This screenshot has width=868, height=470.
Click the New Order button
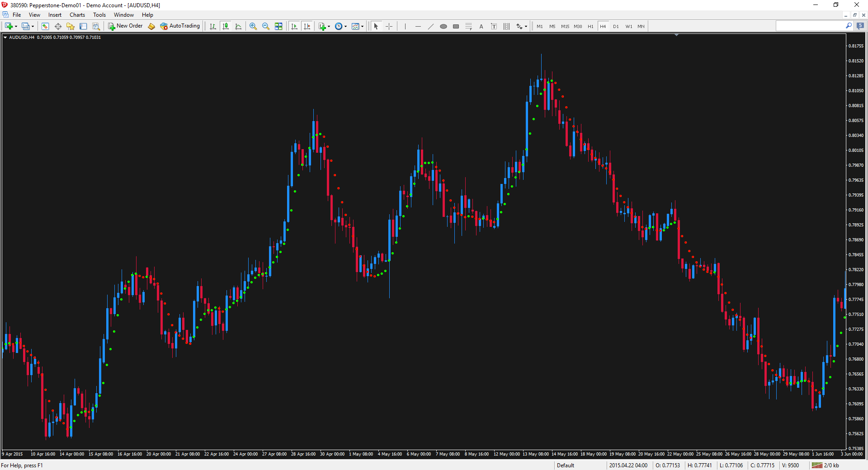click(125, 26)
